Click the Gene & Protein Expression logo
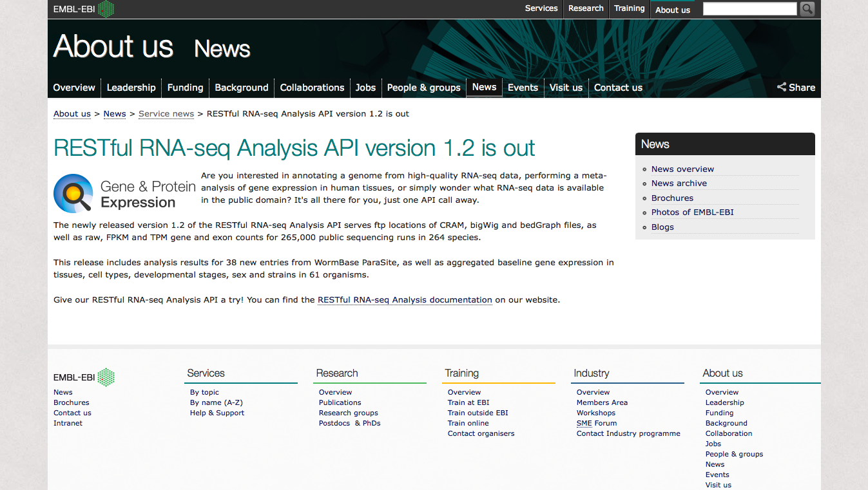868x490 pixels. click(124, 194)
